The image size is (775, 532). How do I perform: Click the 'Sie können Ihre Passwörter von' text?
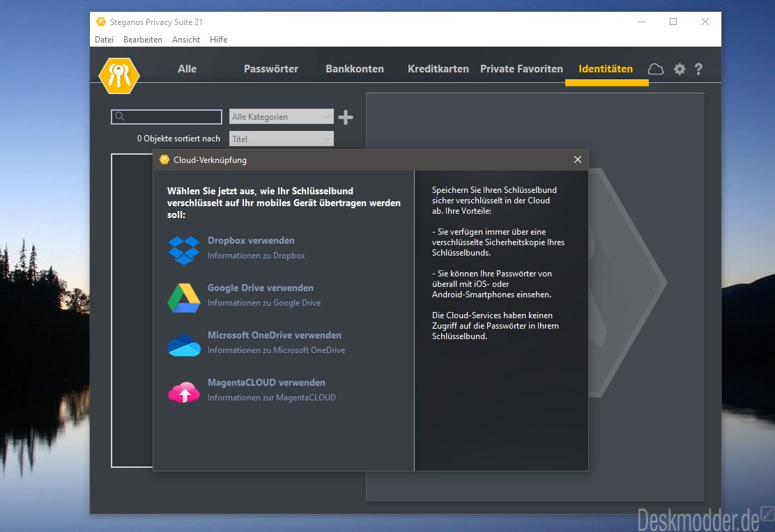[492, 284]
